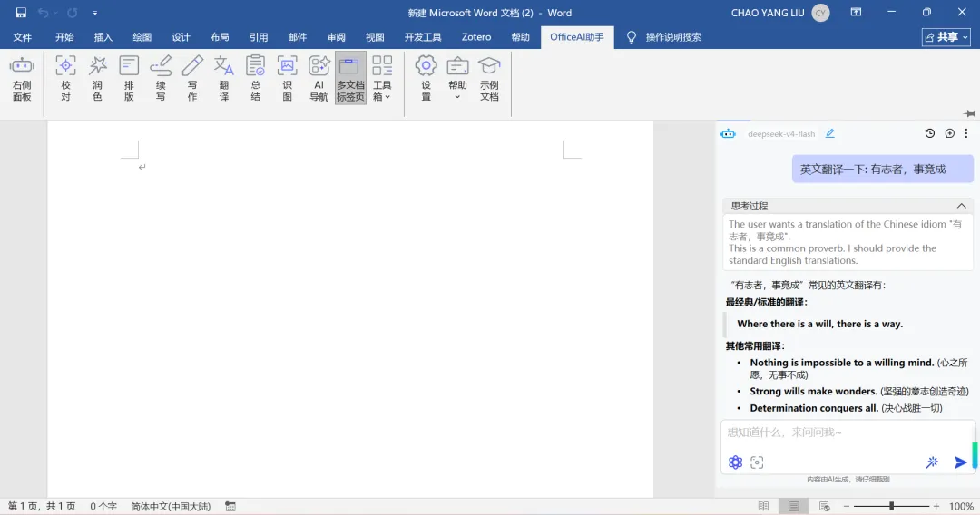Viewport: 980px width, 515px height.
Task: Launch the 续写 continue writing tool
Action: tap(161, 79)
